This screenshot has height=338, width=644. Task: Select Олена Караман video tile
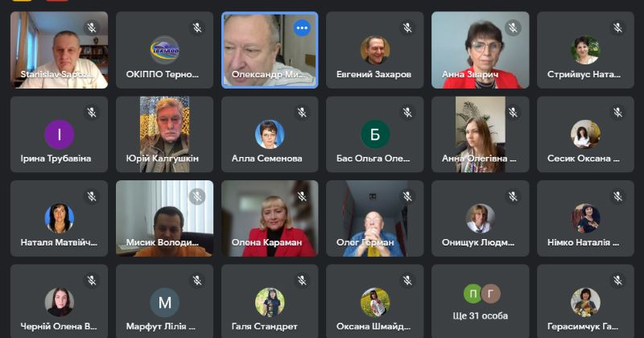click(270, 218)
